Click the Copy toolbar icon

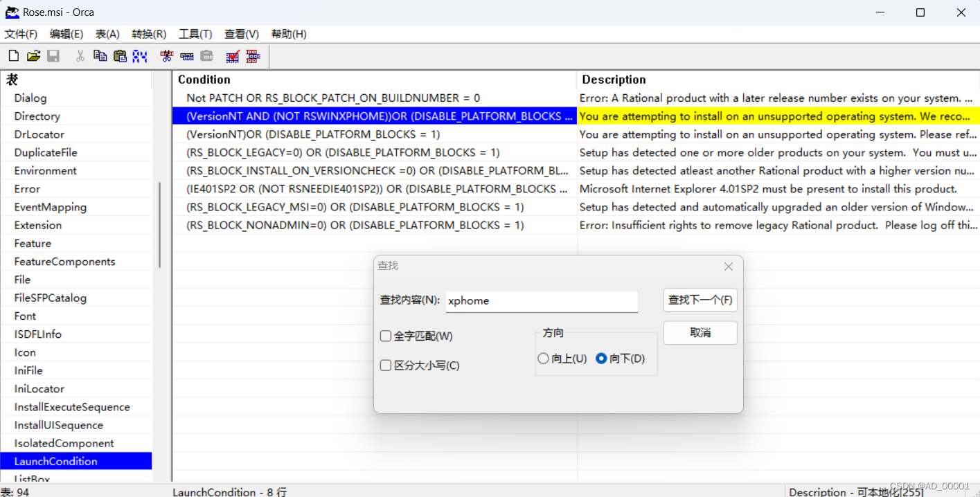coord(100,56)
